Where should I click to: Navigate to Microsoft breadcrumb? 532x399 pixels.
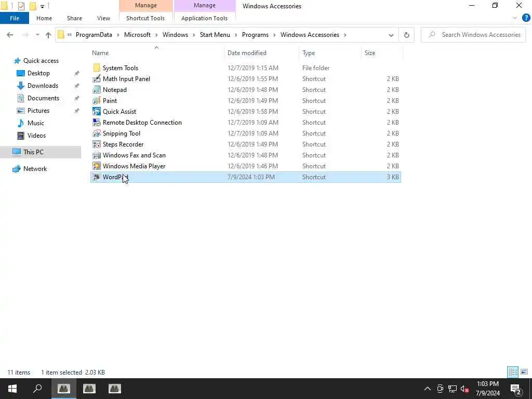tap(137, 35)
